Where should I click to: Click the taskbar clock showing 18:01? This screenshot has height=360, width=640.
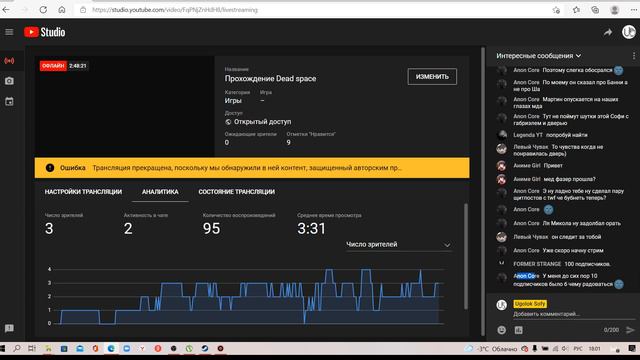[x=595, y=349]
